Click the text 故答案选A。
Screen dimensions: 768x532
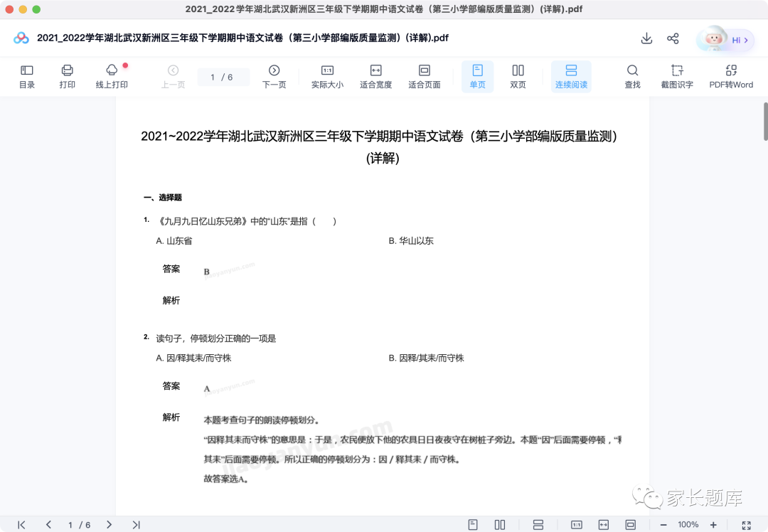pyautogui.click(x=228, y=479)
